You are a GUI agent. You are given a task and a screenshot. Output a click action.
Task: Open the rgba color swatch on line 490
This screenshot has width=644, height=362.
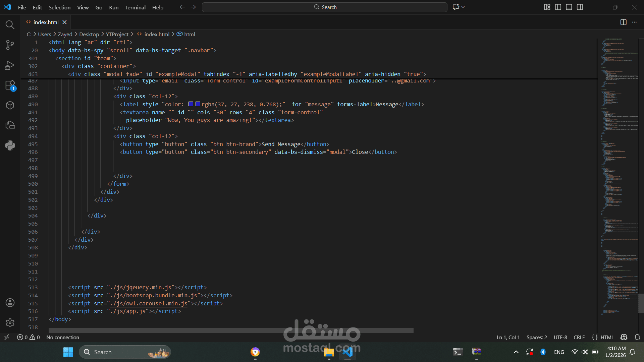pyautogui.click(x=198, y=104)
